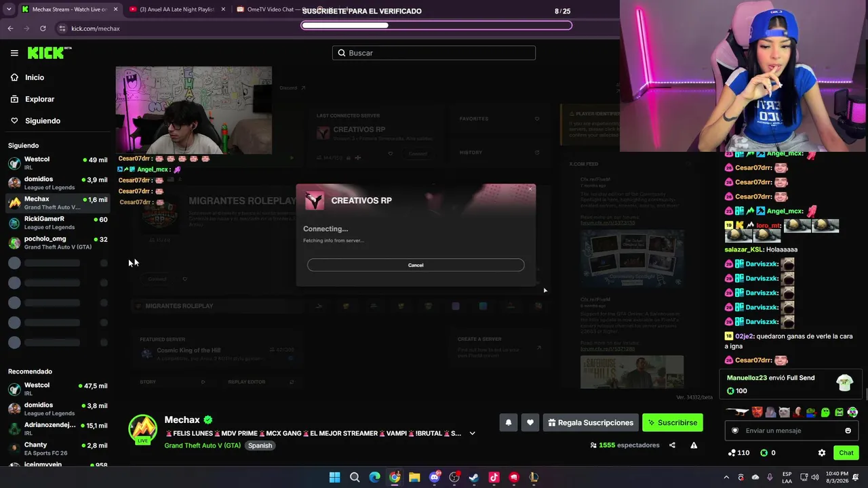868x488 pixels.
Task: Open the Kick sidebar hamburger menu
Action: pos(14,53)
